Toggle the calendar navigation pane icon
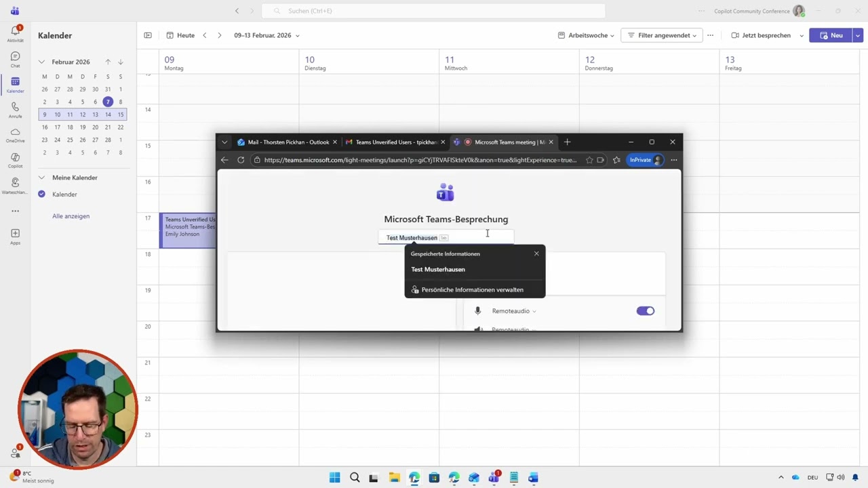 (x=148, y=35)
